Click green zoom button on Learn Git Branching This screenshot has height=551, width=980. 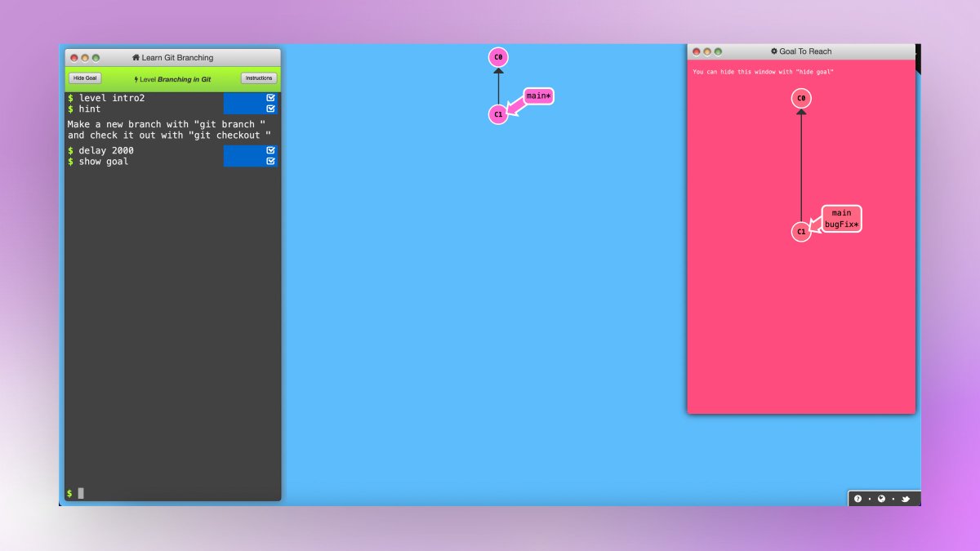click(x=96, y=58)
